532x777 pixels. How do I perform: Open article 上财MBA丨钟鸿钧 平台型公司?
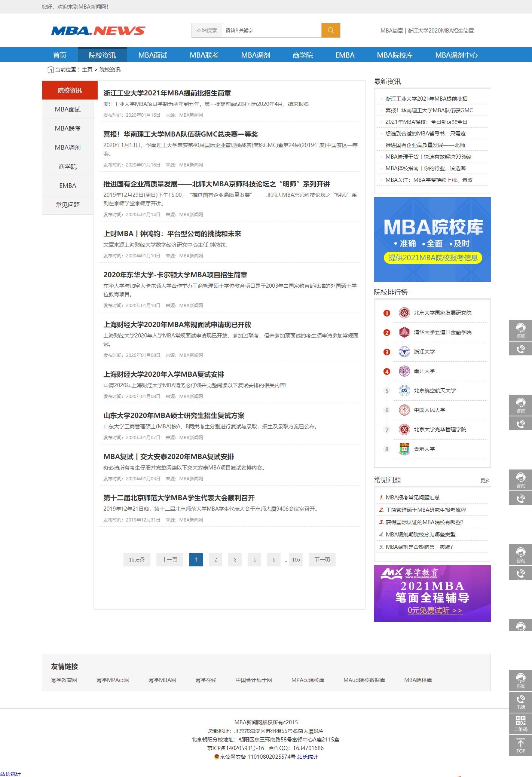click(x=172, y=234)
